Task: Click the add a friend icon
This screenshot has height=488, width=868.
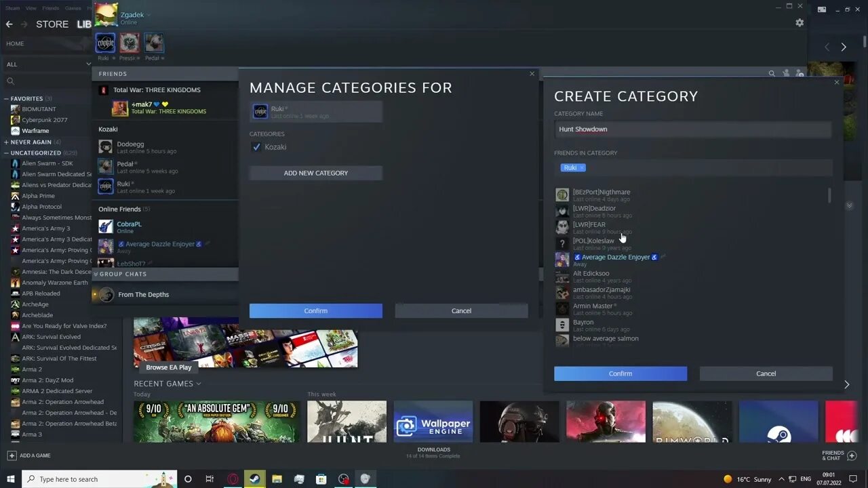Action: click(800, 73)
